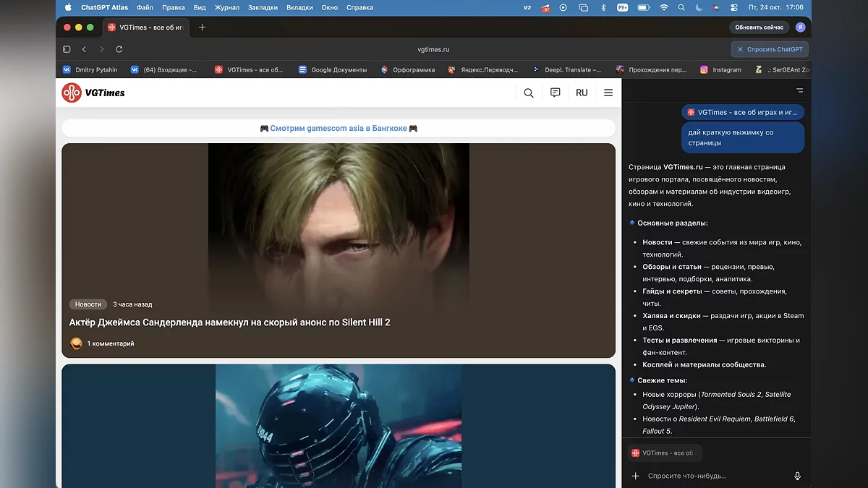Open a new tab with plus icon

(x=202, y=27)
